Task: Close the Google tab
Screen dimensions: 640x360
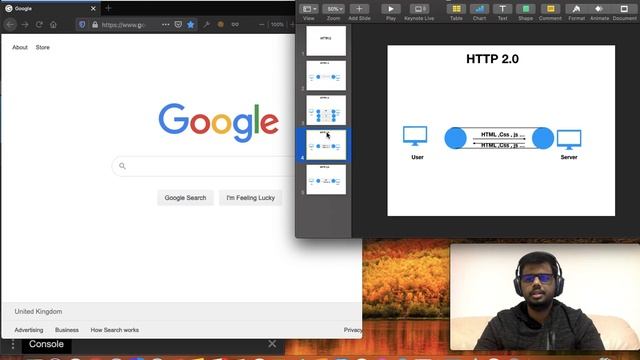Action: (93, 8)
